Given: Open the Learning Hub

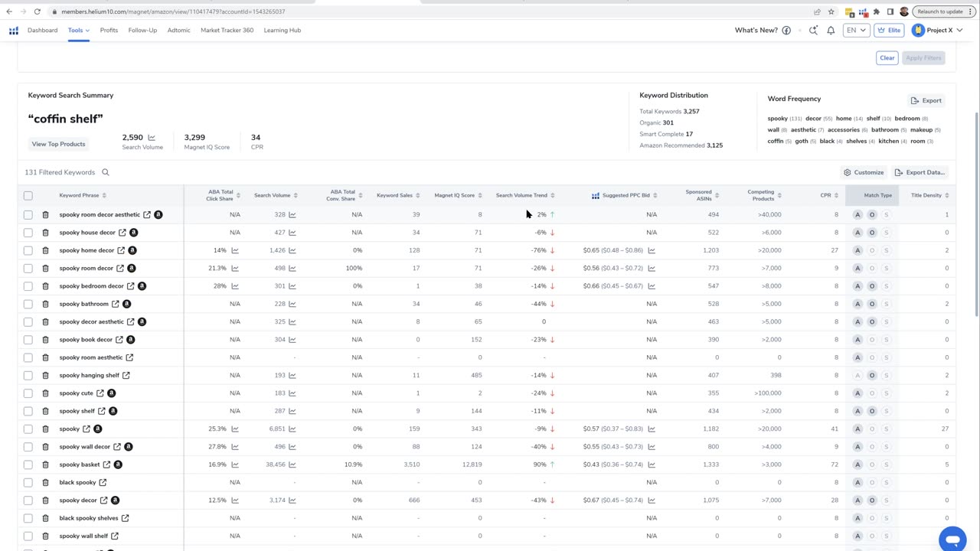Looking at the screenshot, I should pyautogui.click(x=282, y=31).
